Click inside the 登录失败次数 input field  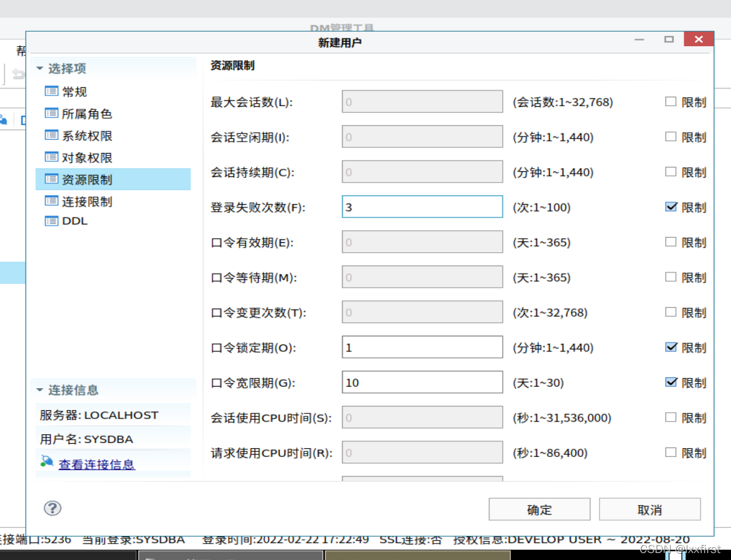(422, 207)
